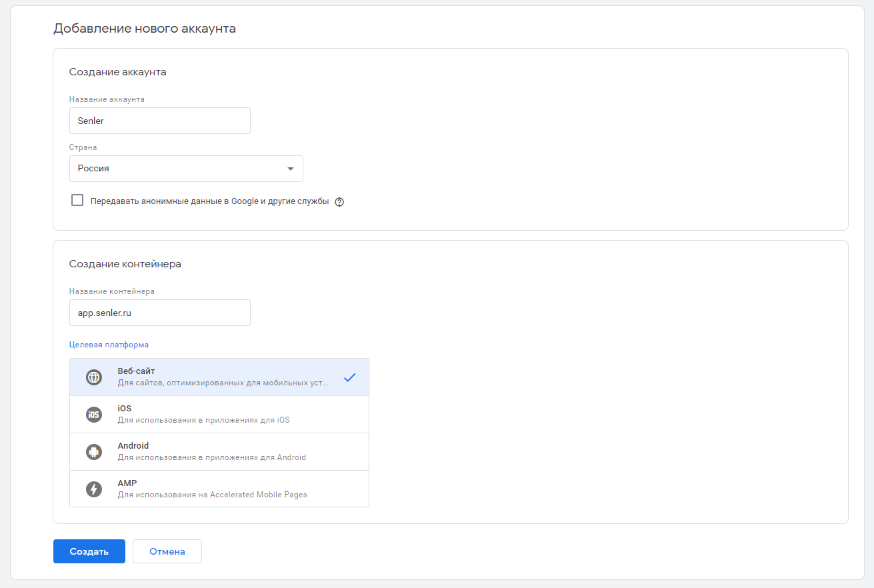The width and height of the screenshot is (874, 588).
Task: Expand the Страна dropdown arrow
Action: point(290,169)
